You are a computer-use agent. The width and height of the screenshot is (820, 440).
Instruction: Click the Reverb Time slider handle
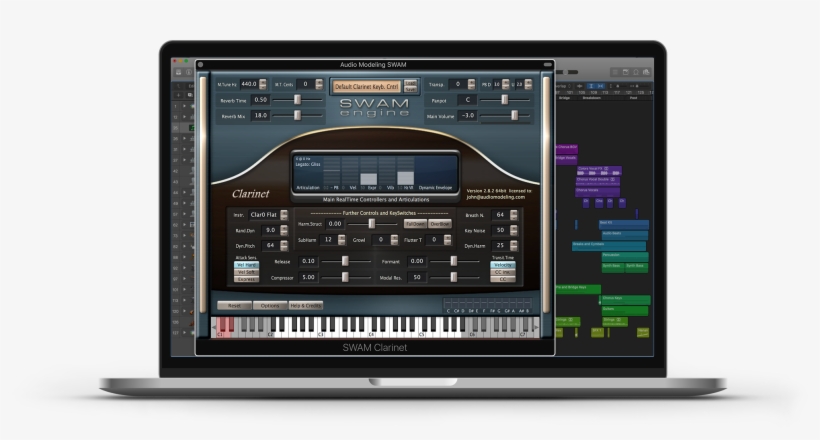(297, 99)
